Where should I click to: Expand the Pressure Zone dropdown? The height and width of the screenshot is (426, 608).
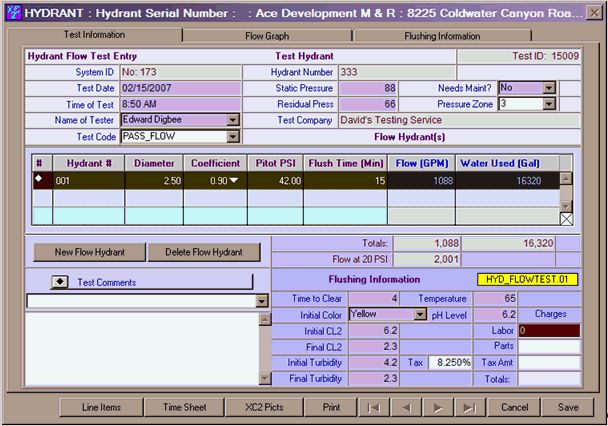(x=548, y=104)
